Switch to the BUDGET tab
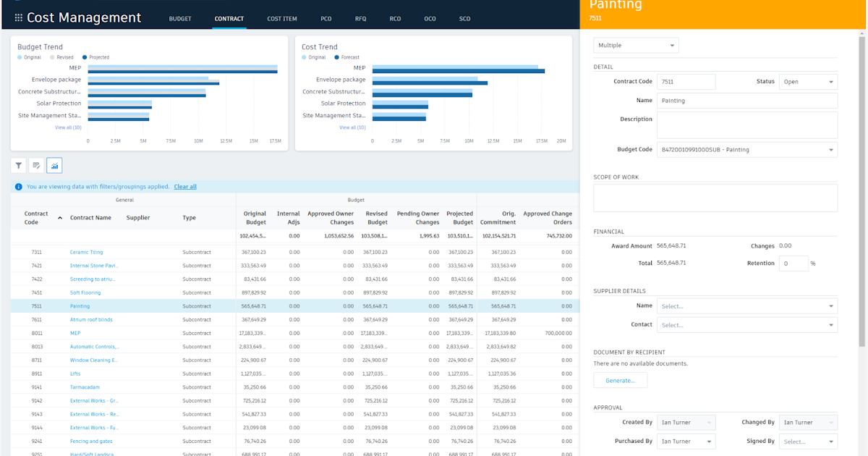This screenshot has width=868, height=456. 179,19
